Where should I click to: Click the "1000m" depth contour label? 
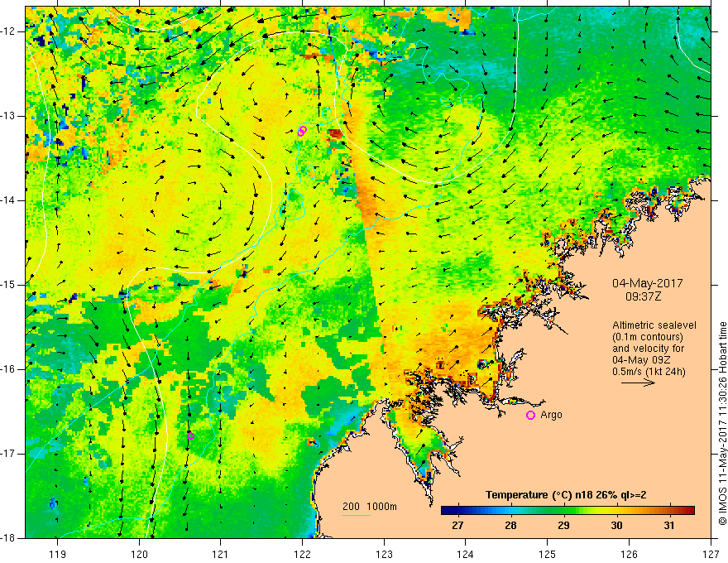(381, 507)
